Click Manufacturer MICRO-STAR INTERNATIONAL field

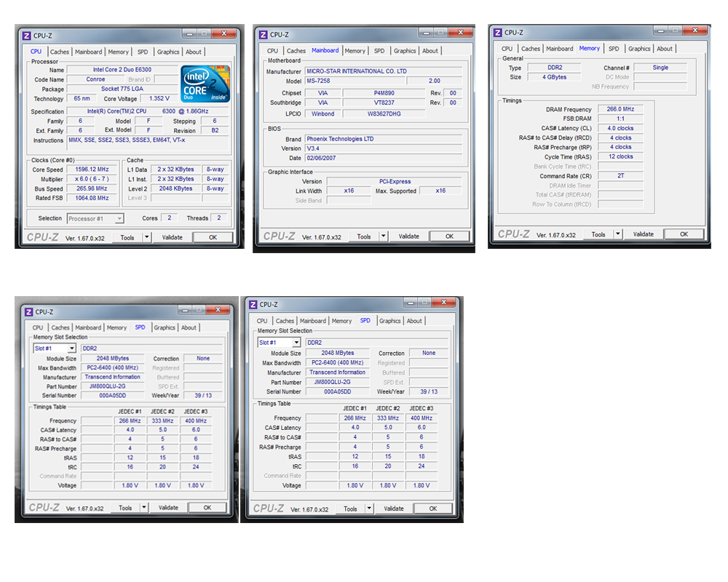383,71
